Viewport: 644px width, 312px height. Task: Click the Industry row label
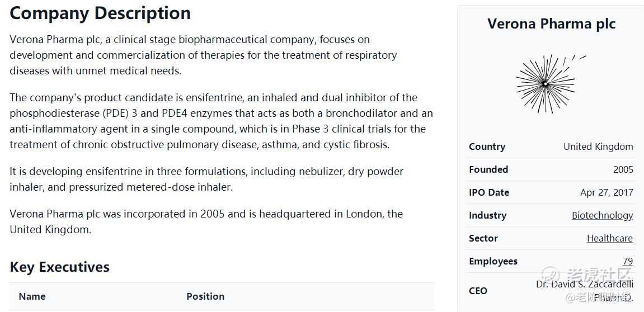click(487, 215)
